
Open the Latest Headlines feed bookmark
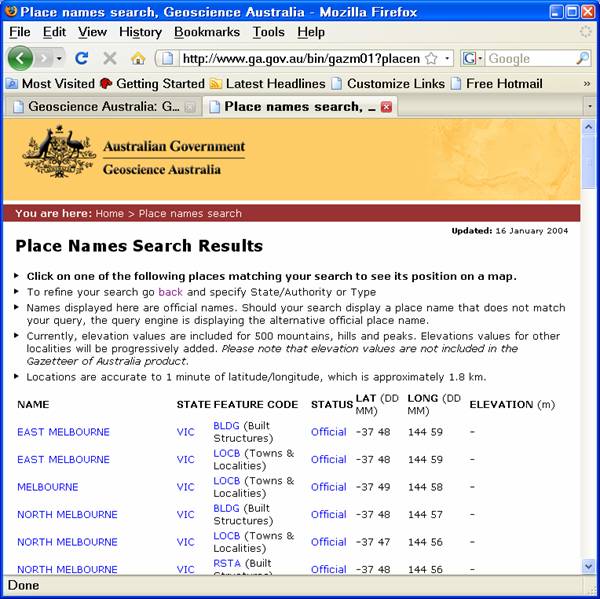[266, 83]
